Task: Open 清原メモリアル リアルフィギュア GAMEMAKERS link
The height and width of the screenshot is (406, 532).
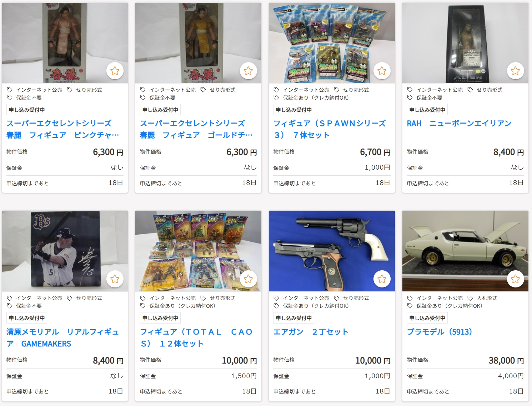Action: click(x=63, y=338)
